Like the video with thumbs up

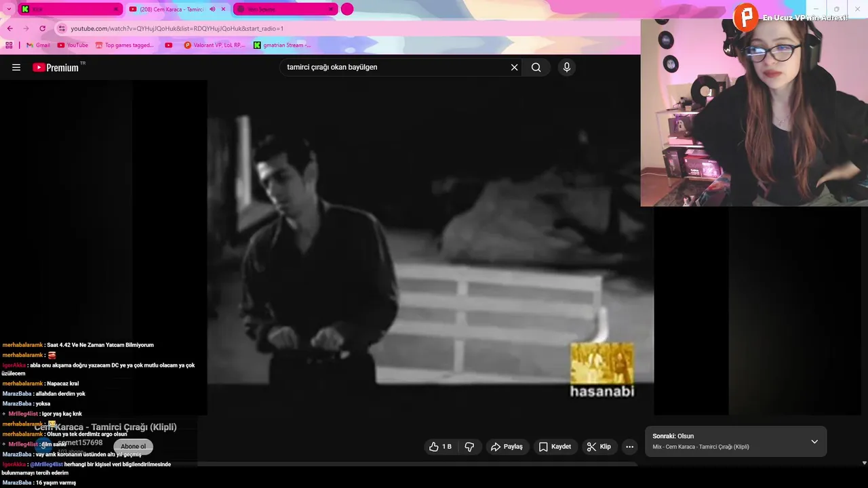440,447
